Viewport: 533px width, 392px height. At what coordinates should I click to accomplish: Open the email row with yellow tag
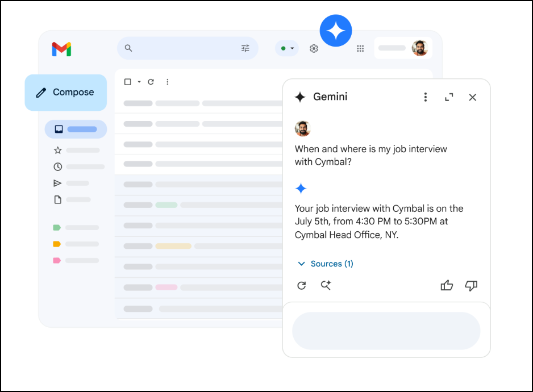[199, 246]
